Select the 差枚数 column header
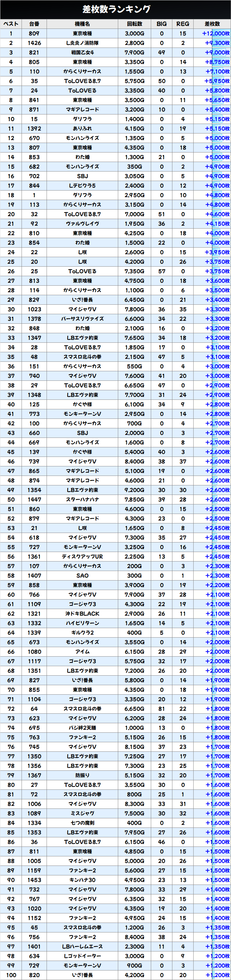The height and width of the screenshot is (980, 231). (x=212, y=24)
